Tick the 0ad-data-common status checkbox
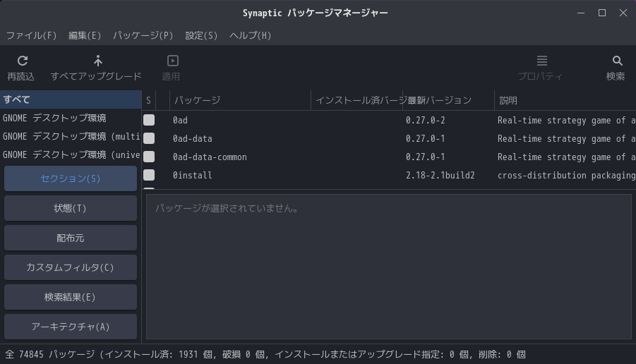The image size is (636, 364). [x=149, y=157]
